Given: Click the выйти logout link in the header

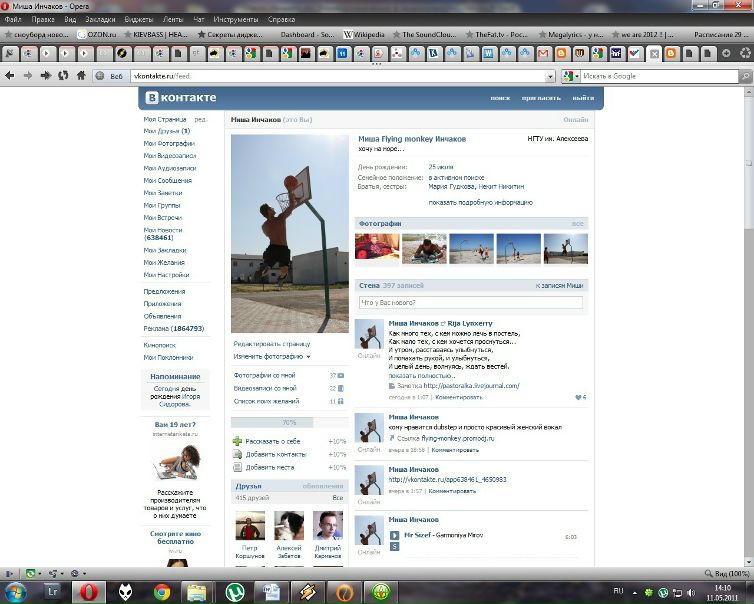Looking at the screenshot, I should coord(583,98).
